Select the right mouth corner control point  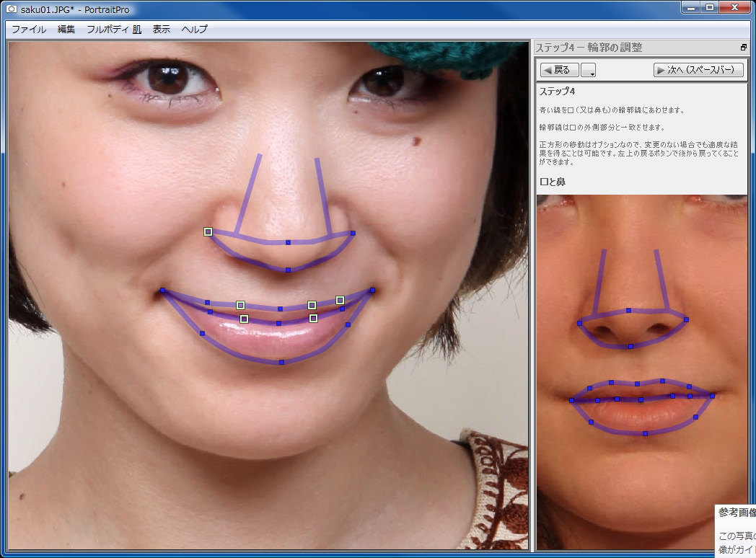point(372,291)
